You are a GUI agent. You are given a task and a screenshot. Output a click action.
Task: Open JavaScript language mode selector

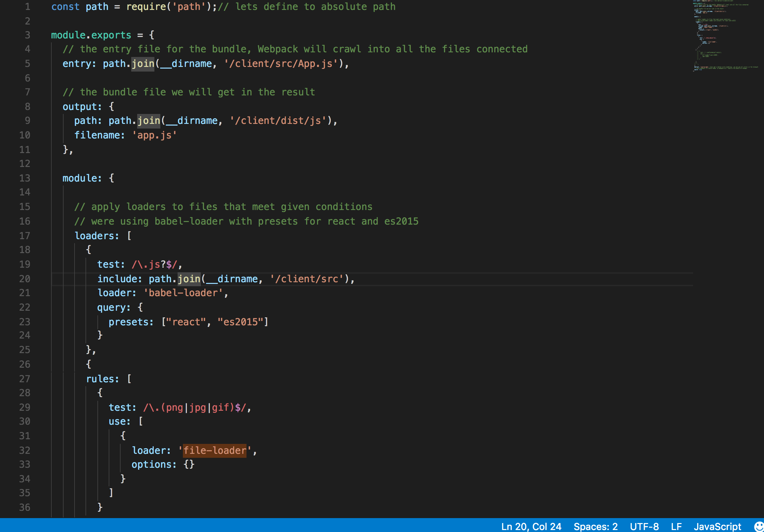(x=717, y=526)
